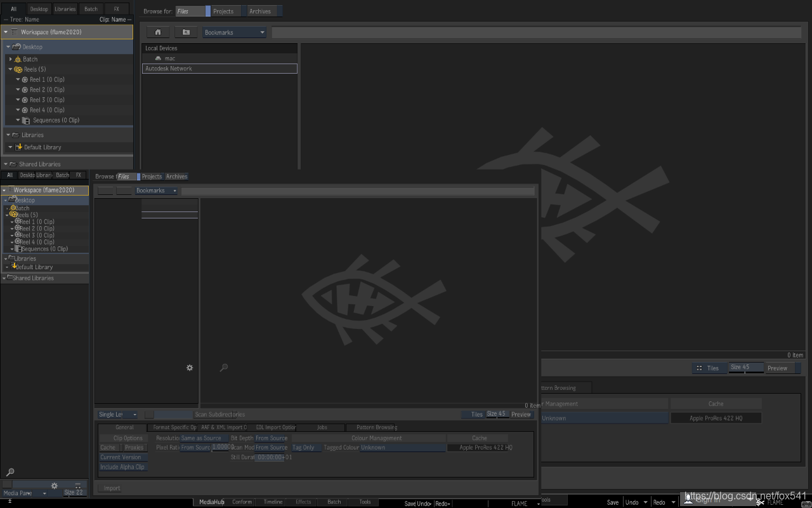Click the new folder icon button
Viewport: 812px width, 508px height.
(x=186, y=32)
